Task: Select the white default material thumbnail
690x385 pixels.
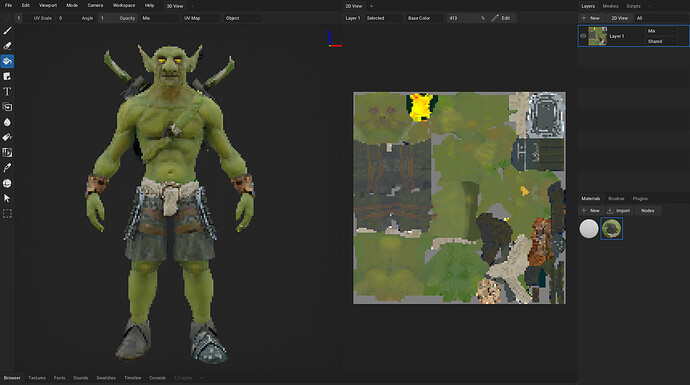Action: [x=588, y=229]
